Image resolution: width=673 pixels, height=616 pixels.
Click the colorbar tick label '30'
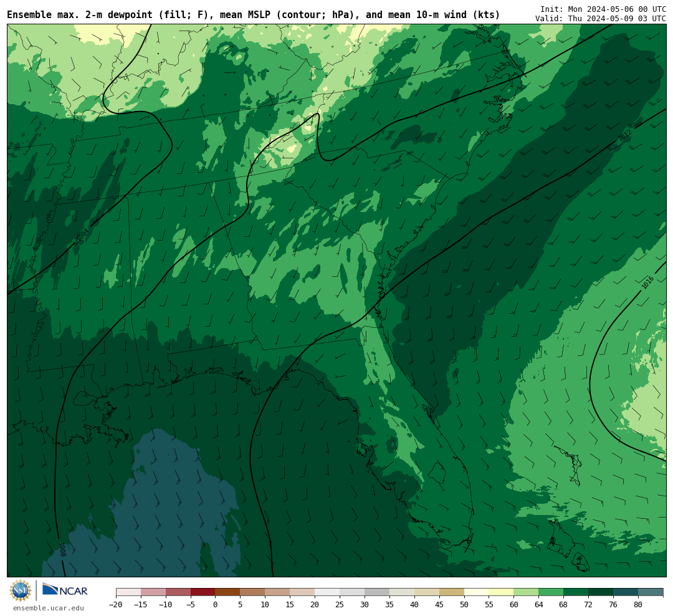[x=365, y=604]
